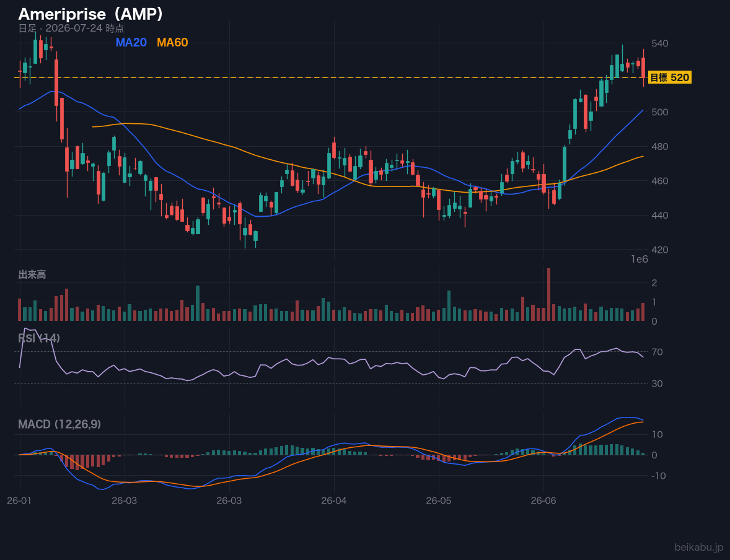730x560 pixels.
Task: Click the 1e6 volume scale label
Action: (640, 260)
